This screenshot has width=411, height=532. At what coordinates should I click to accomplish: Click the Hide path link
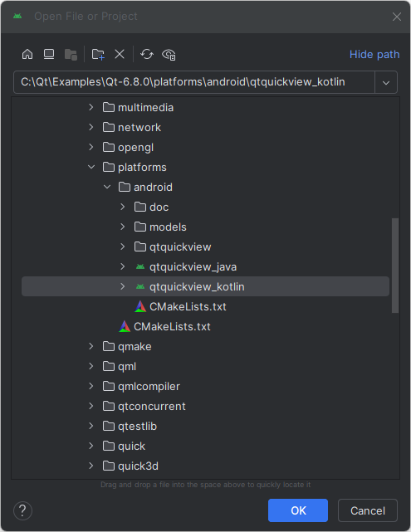tap(374, 54)
